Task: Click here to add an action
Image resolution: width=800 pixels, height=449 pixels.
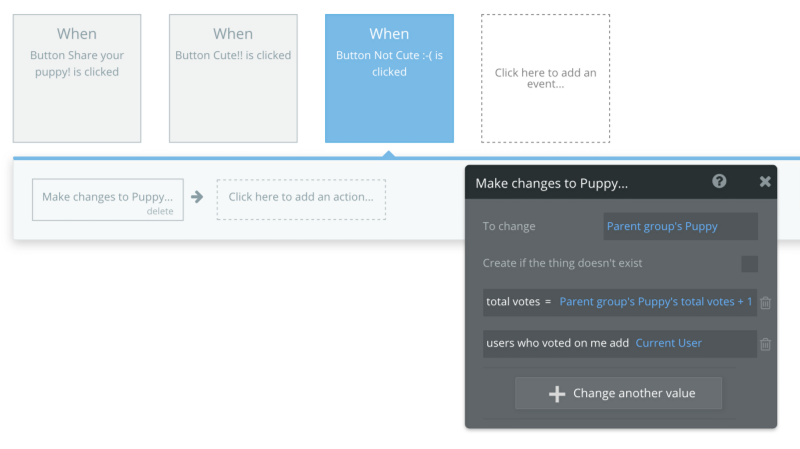Action: point(301,198)
